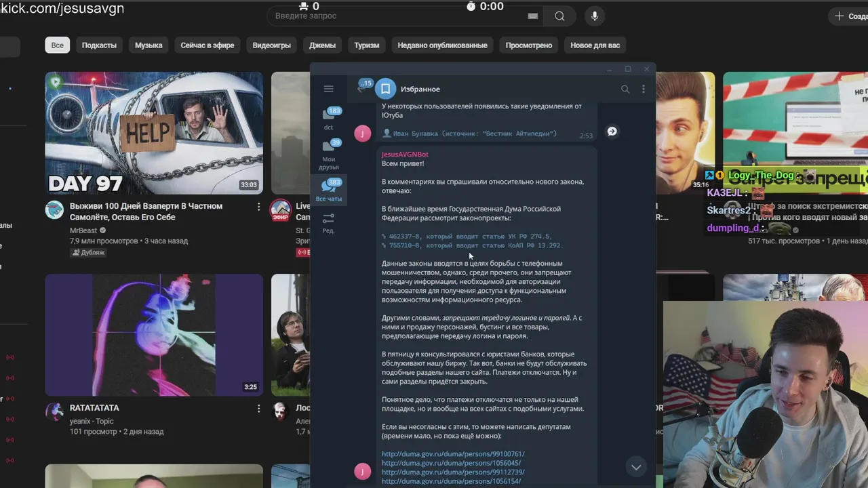Open Saved Messages bookmark avatar in header
This screenshot has height=488, width=868.
pyautogui.click(x=386, y=89)
